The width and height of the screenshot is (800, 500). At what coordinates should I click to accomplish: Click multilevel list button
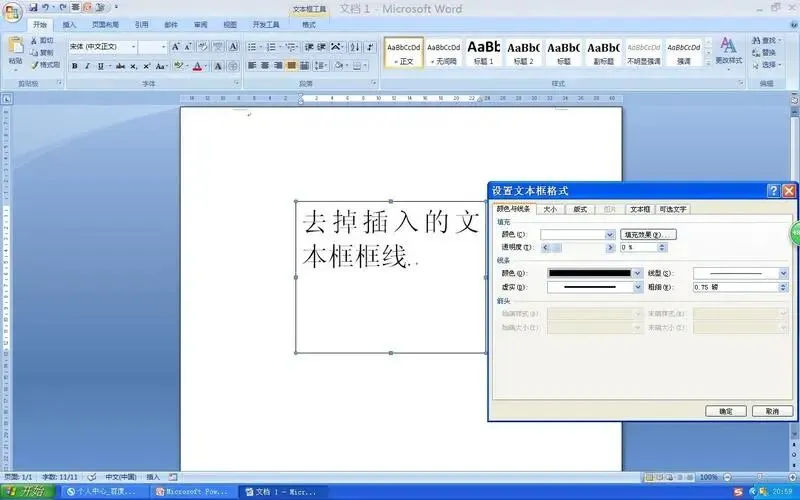point(290,47)
